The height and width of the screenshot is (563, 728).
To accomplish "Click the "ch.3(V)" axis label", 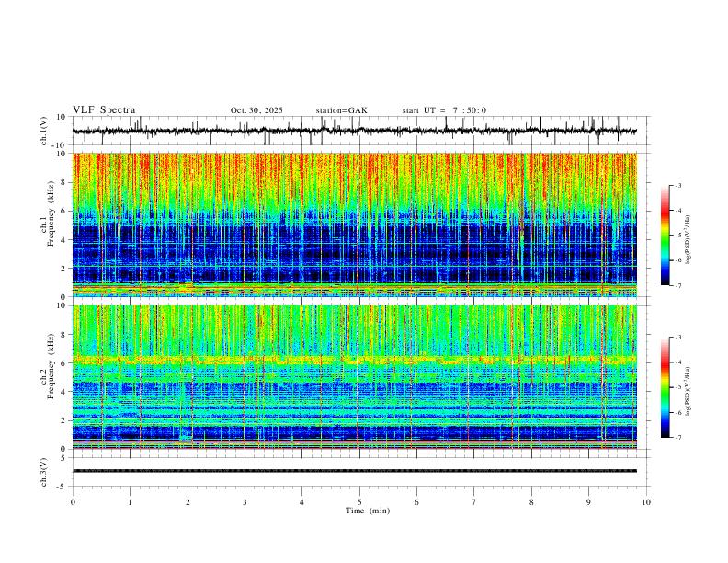I will (x=44, y=472).
